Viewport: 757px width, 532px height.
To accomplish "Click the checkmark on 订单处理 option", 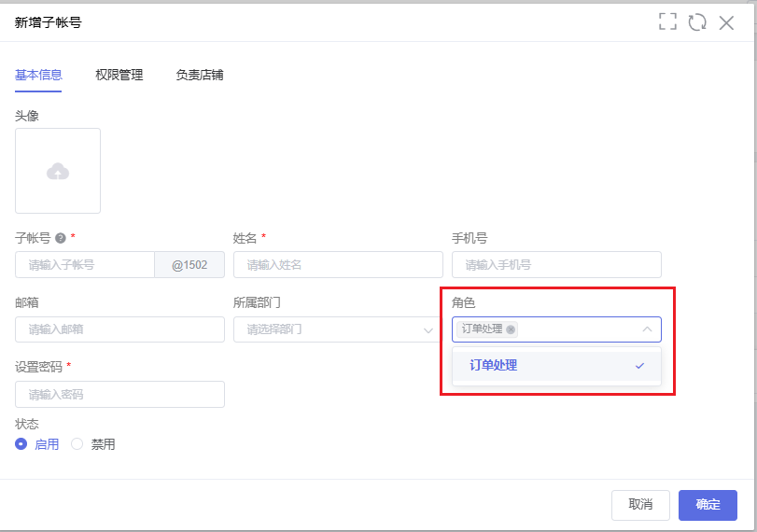I will coord(639,366).
